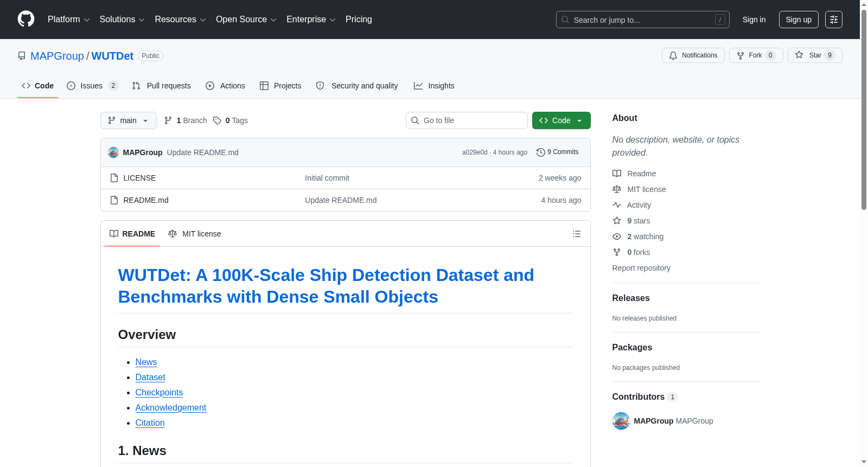Click the MAPGroup commit author avatar

[113, 152]
